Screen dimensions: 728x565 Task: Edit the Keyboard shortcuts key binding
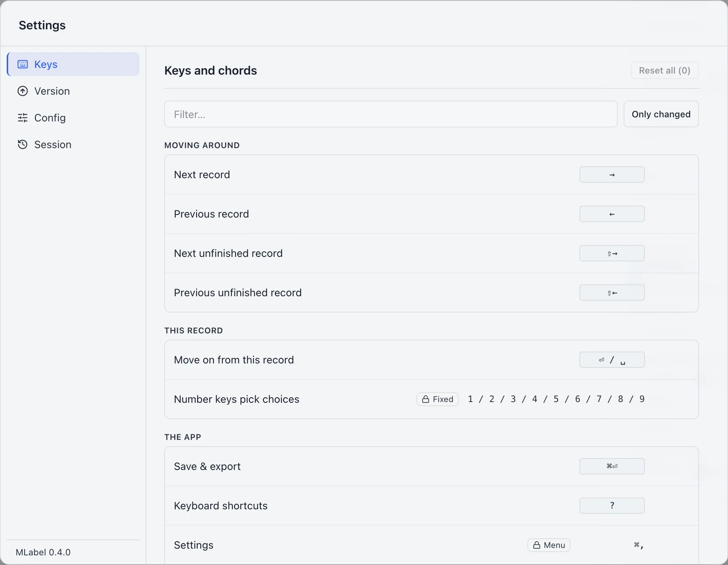612,506
